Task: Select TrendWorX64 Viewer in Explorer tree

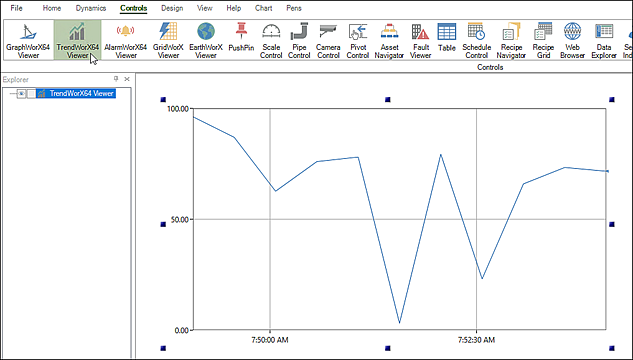Action: [76, 94]
